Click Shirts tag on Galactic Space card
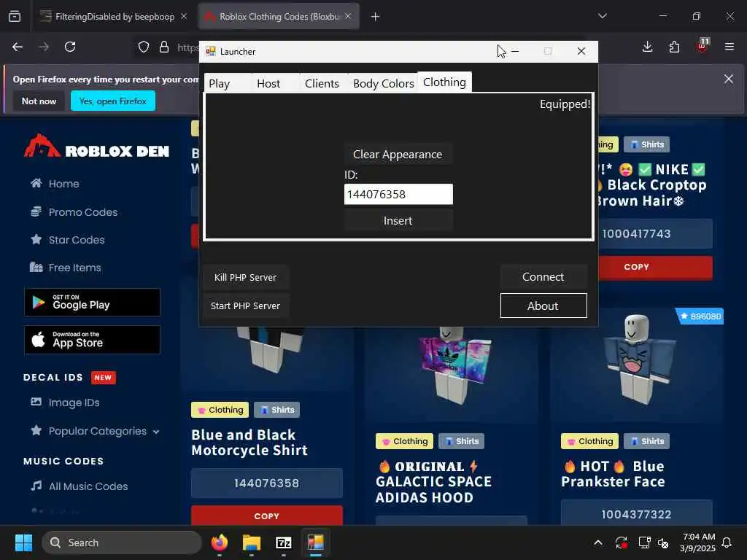Screen dimensions: 747x560 point(462,441)
